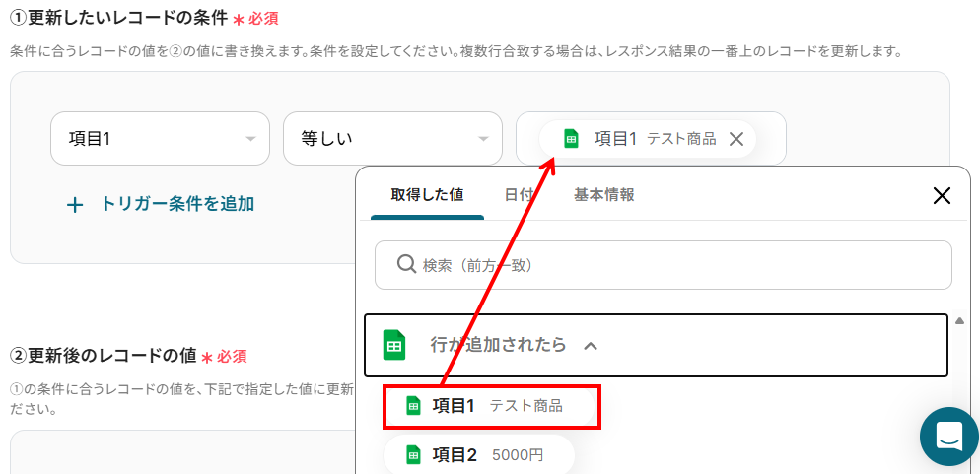Screen dimensions: 980x474
Task: Close the value picker panel with the X icon
Action: 942,195
